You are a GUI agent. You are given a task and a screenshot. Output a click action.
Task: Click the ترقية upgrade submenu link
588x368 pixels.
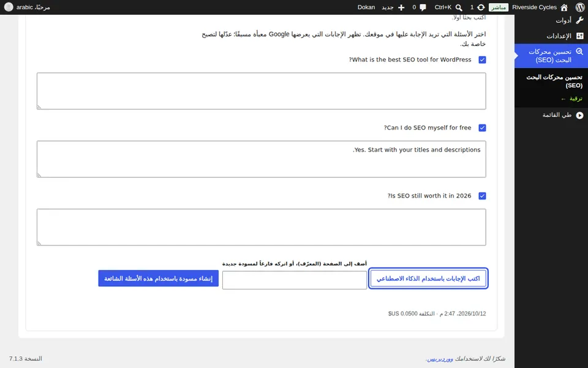pos(571,99)
